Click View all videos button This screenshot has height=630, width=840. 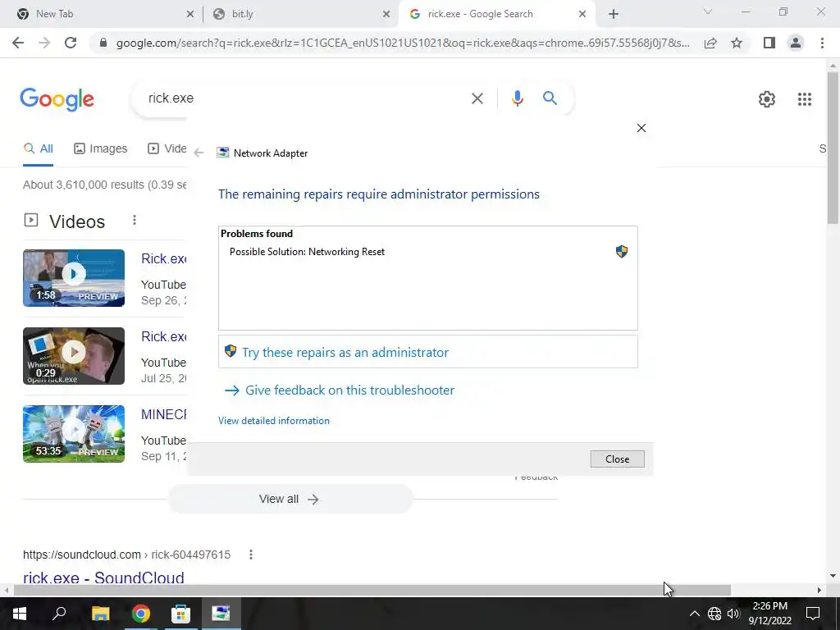tap(290, 500)
